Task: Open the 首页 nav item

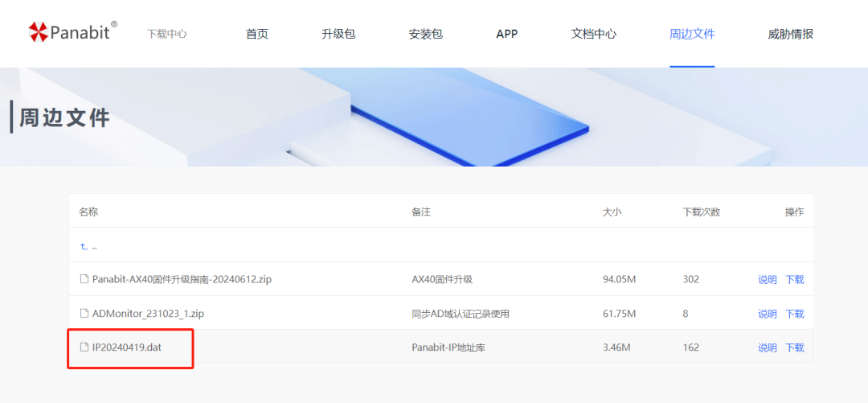Action: [257, 34]
